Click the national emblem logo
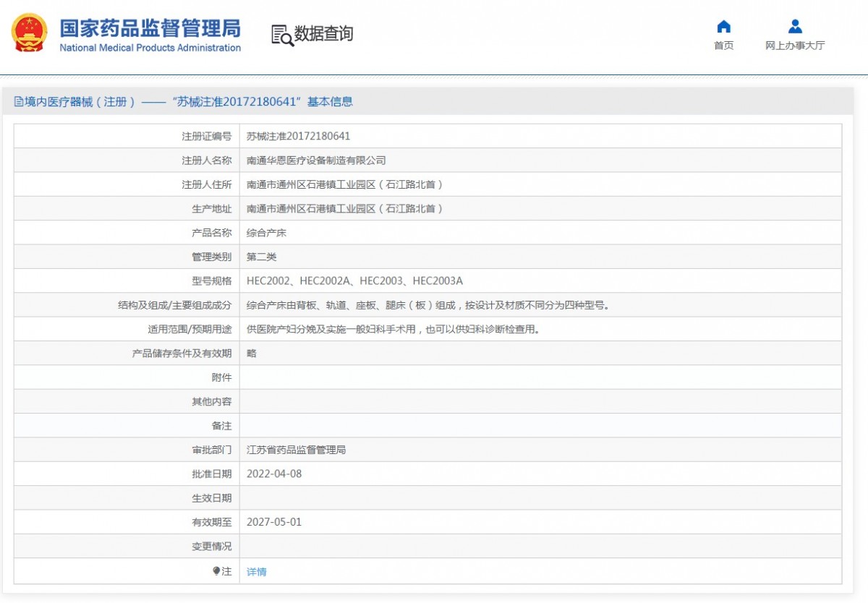The image size is (868, 603). (30, 33)
